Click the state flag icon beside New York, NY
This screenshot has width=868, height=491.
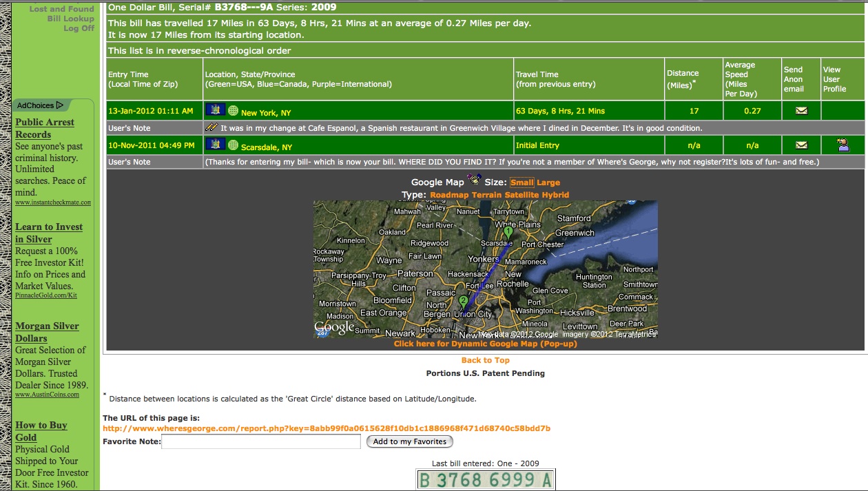click(216, 110)
